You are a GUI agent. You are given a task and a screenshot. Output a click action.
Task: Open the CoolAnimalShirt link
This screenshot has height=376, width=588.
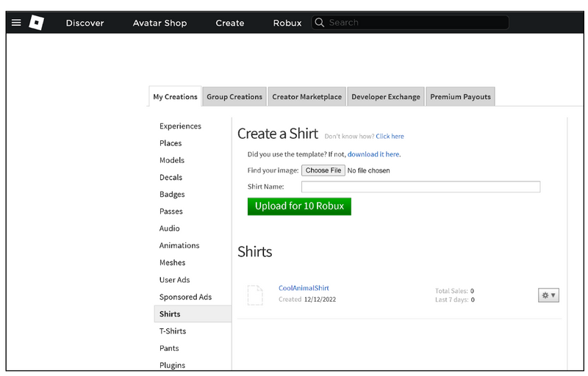(x=304, y=288)
